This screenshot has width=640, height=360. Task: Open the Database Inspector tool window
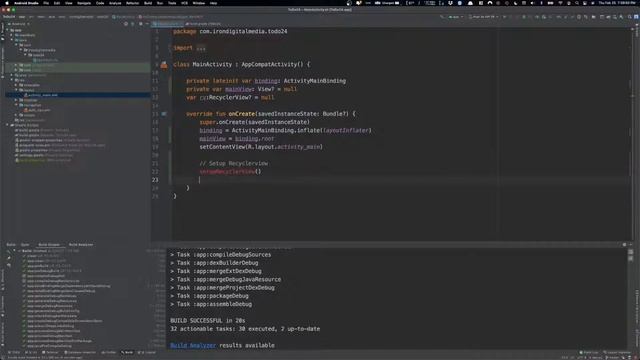80,352
